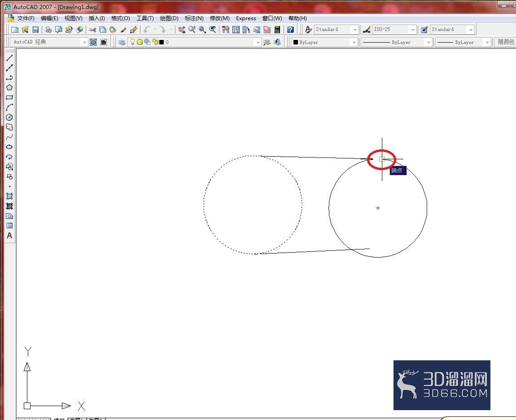Screen dimensions: 516x420
Task: Click the Plot printer icon
Action: [x=48, y=30]
